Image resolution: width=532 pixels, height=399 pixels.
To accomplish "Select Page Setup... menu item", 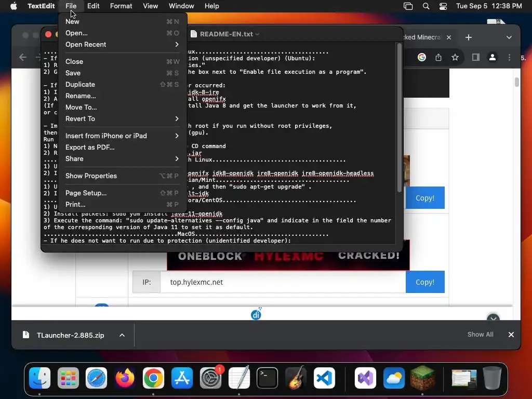I will pyautogui.click(x=122, y=193).
